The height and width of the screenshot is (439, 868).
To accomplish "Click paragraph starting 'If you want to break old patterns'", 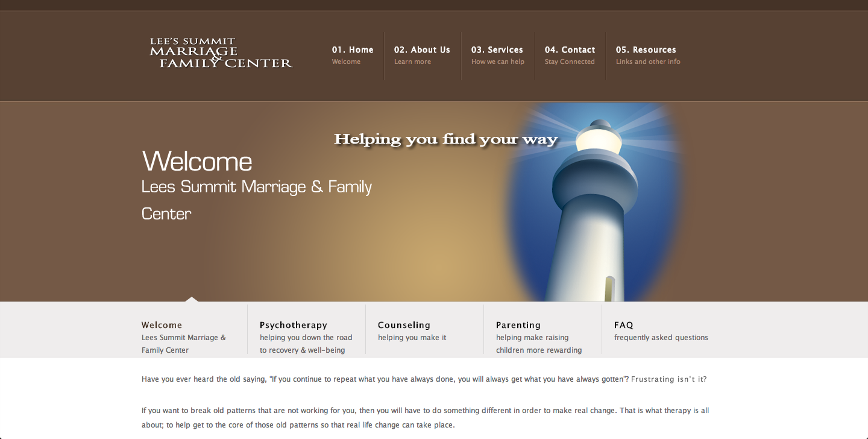I will [x=425, y=417].
